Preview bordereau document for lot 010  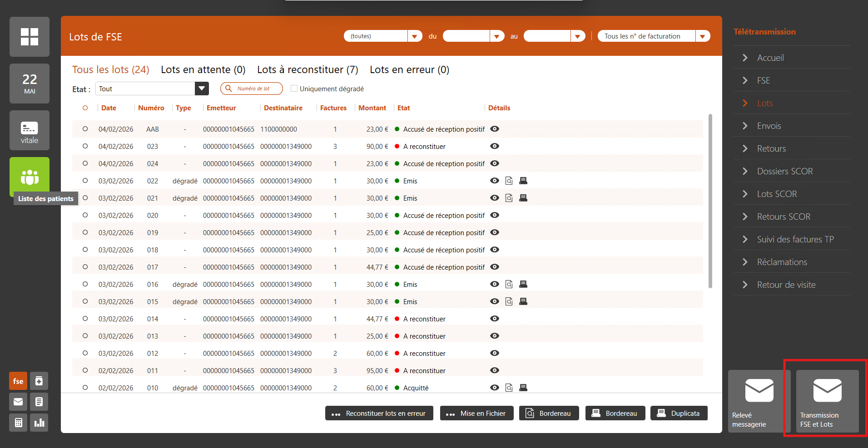click(x=509, y=388)
